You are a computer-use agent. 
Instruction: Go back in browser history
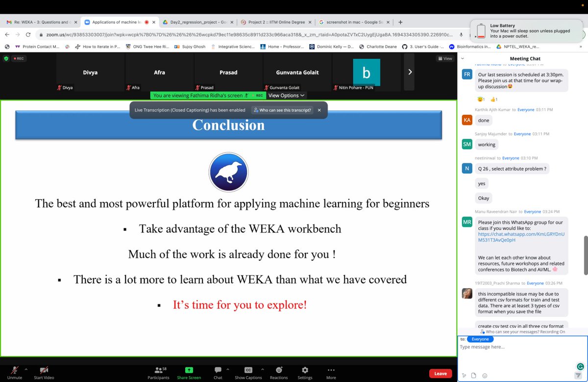(x=7, y=34)
